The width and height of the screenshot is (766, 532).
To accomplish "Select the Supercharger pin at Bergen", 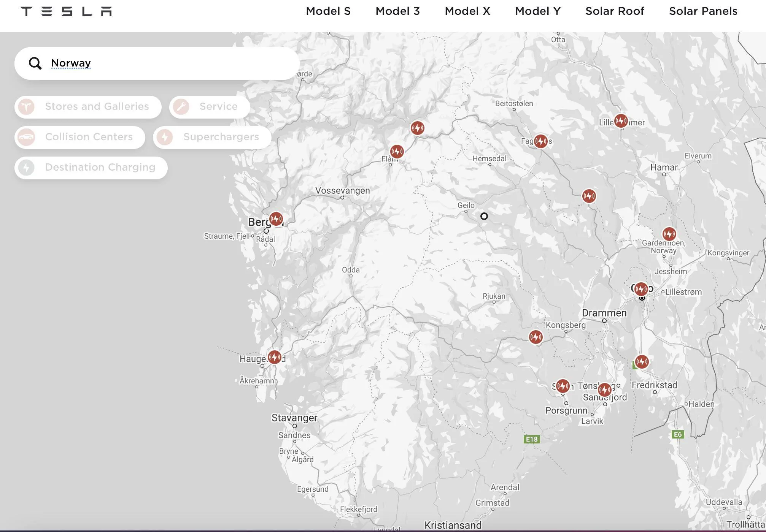I will click(x=276, y=219).
